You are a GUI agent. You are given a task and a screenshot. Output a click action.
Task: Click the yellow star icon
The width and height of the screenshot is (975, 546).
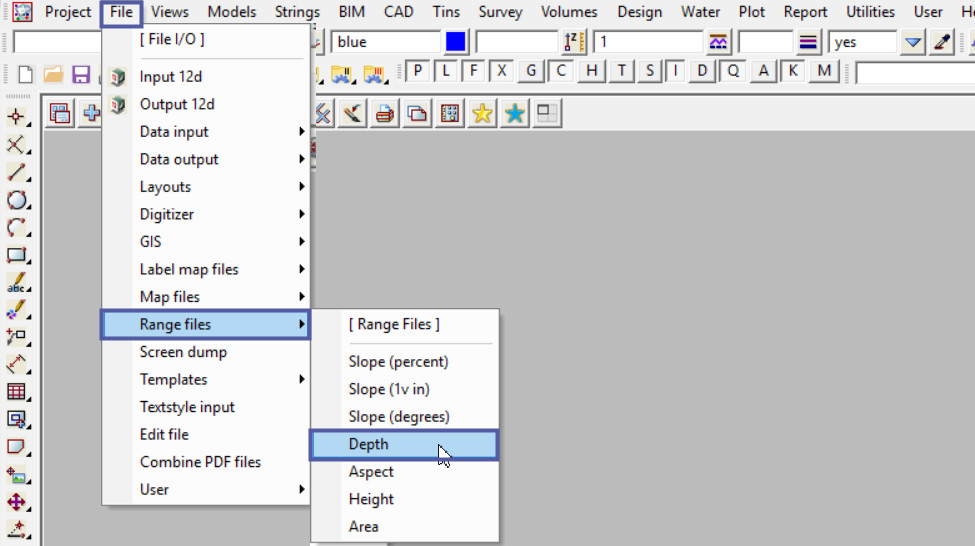(x=482, y=113)
